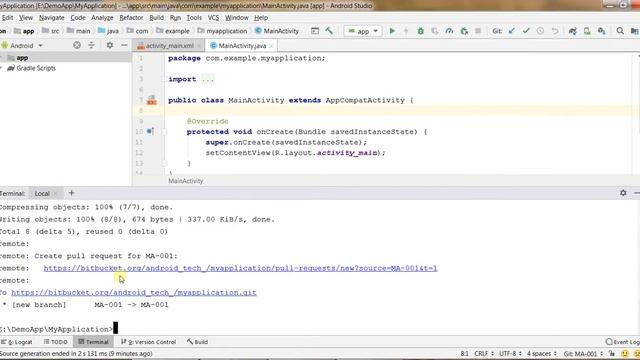Open the Tools menu
The image size is (640, 360).
click(194, 18)
